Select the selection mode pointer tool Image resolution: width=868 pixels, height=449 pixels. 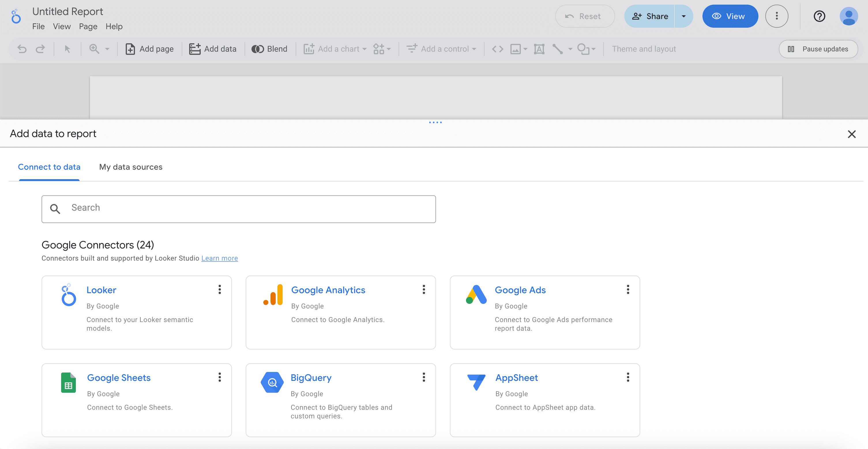click(x=67, y=49)
